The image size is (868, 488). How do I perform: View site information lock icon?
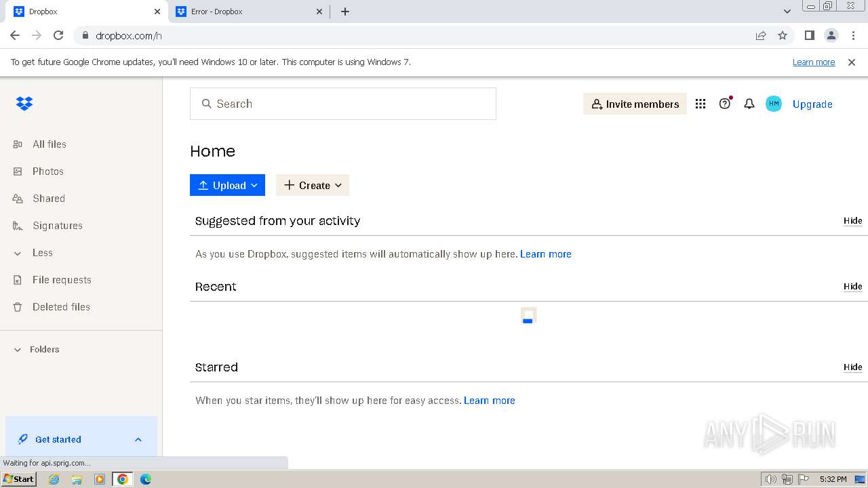(x=85, y=35)
